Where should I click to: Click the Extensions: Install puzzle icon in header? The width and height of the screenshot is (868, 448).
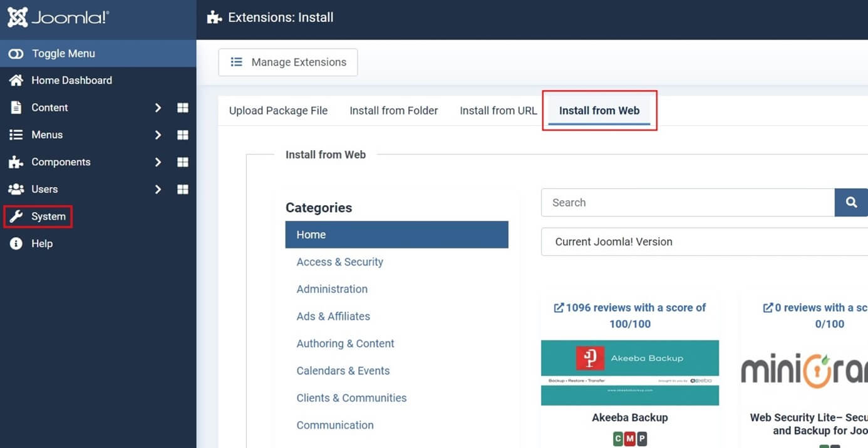(x=214, y=18)
